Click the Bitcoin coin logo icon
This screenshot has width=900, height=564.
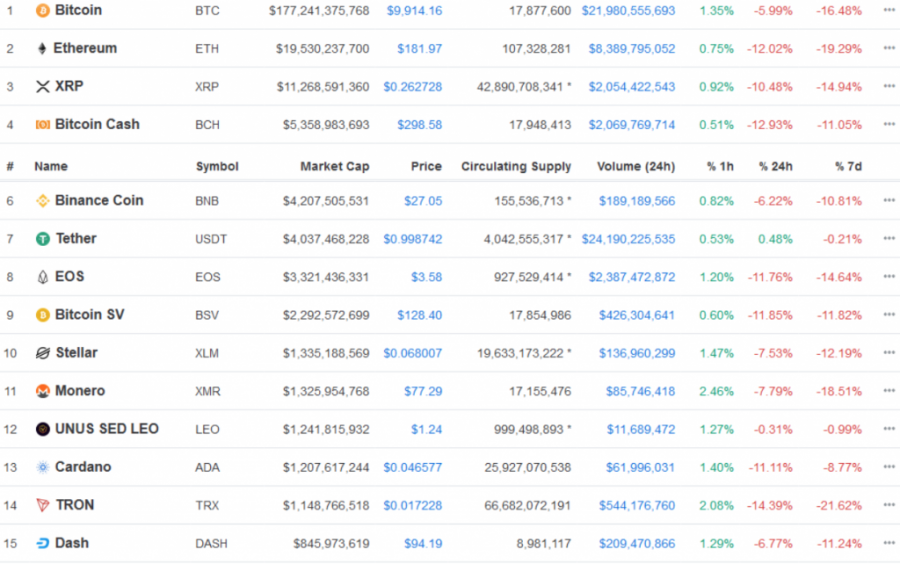pyautogui.click(x=42, y=10)
